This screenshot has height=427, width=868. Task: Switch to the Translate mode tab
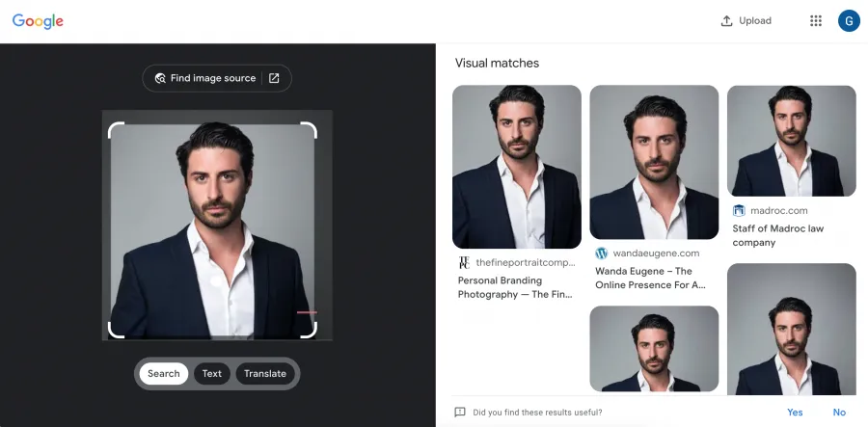point(265,373)
